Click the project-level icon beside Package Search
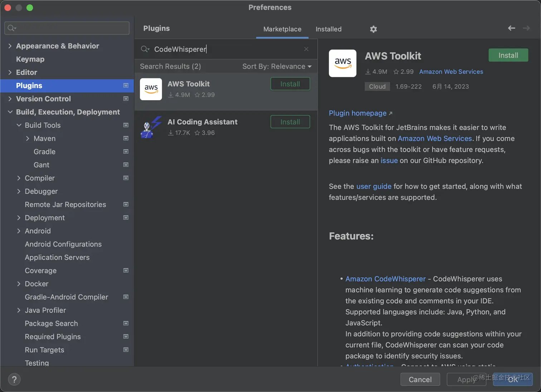Screen dimensions: 541x392 pyautogui.click(x=126, y=323)
